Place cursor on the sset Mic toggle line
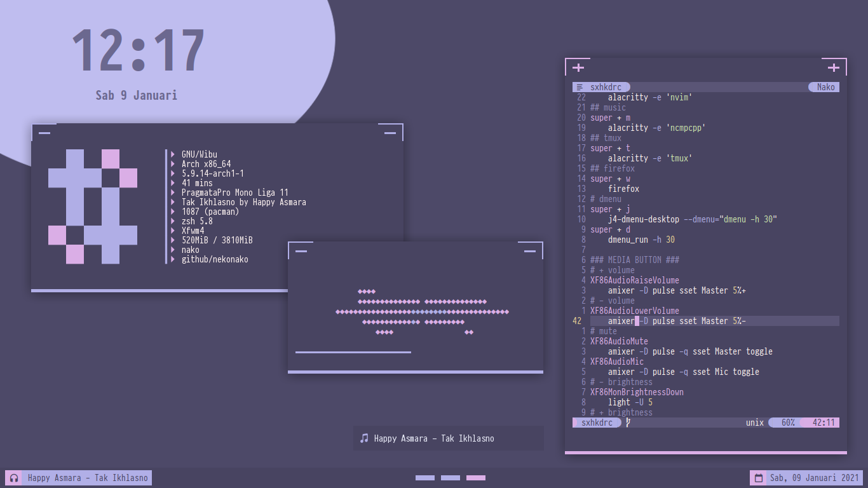Screen dimensions: 868x488 pyautogui.click(x=684, y=372)
